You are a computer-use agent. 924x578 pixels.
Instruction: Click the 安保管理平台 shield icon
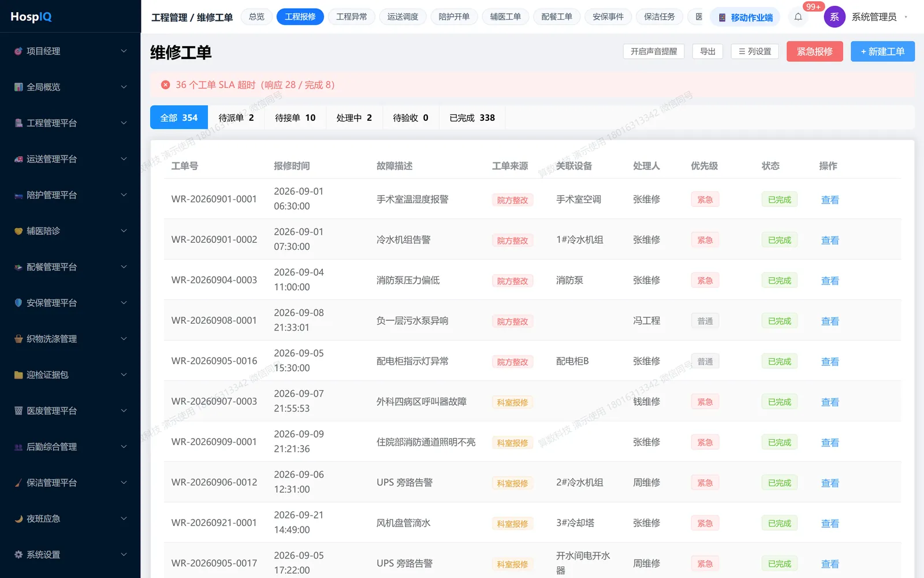(18, 303)
